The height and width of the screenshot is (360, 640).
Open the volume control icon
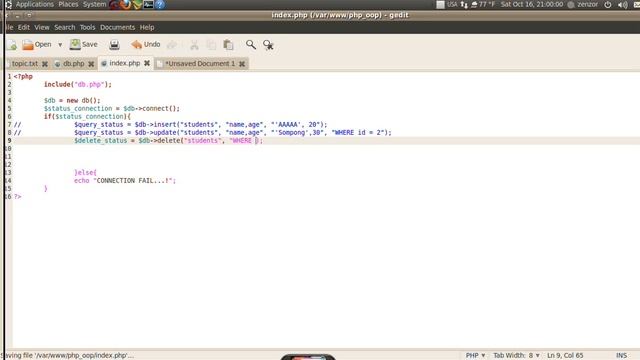pos(622,5)
